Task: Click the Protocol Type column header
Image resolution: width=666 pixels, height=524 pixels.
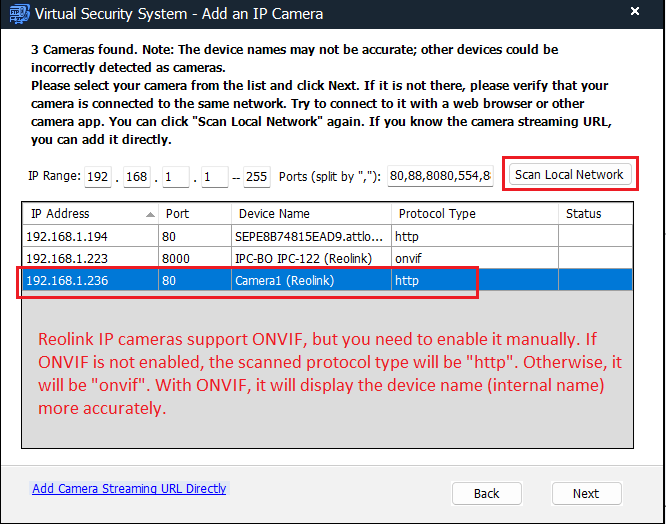Action: (472, 213)
